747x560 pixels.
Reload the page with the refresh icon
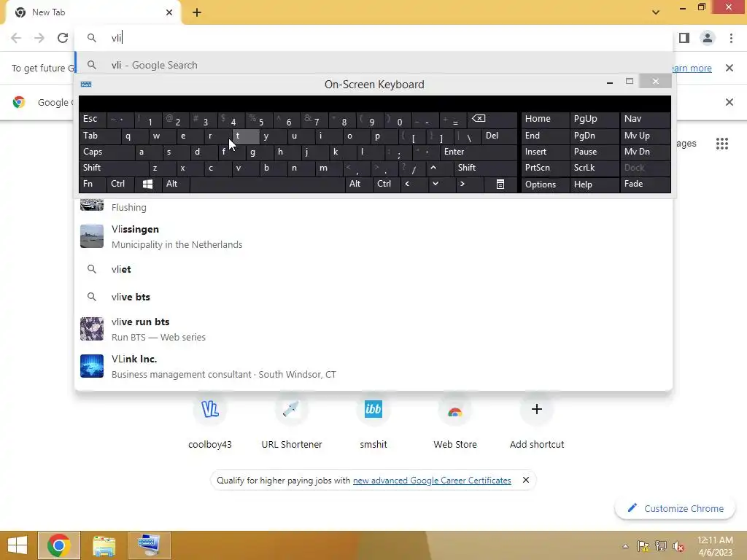(x=63, y=38)
